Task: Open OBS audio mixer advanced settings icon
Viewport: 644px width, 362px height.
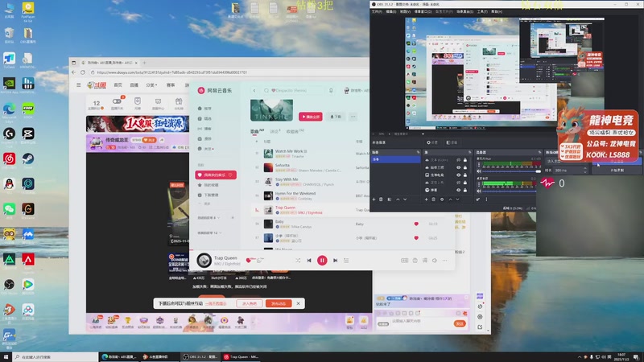Action: [x=478, y=200]
